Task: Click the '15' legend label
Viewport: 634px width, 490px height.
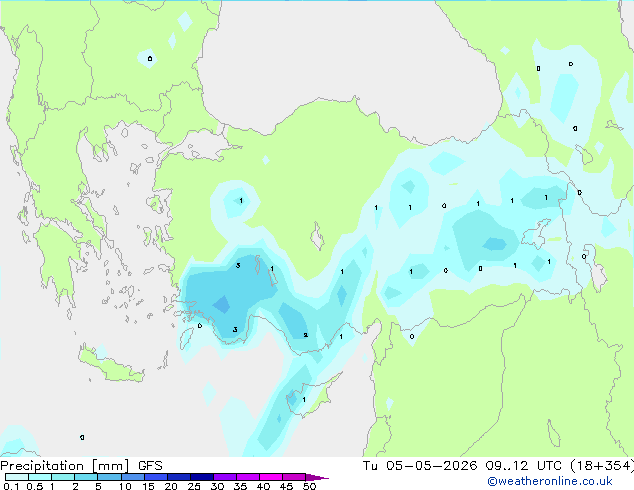Action: (148, 486)
